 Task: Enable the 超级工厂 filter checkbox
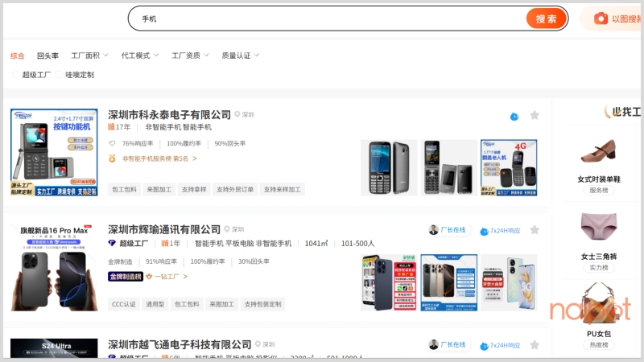pyautogui.click(x=16, y=75)
